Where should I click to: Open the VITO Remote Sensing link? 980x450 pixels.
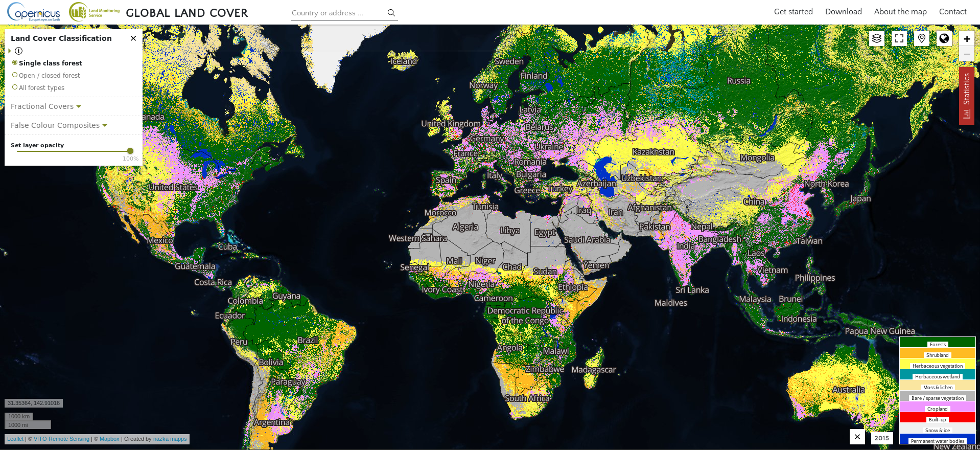tap(61, 439)
